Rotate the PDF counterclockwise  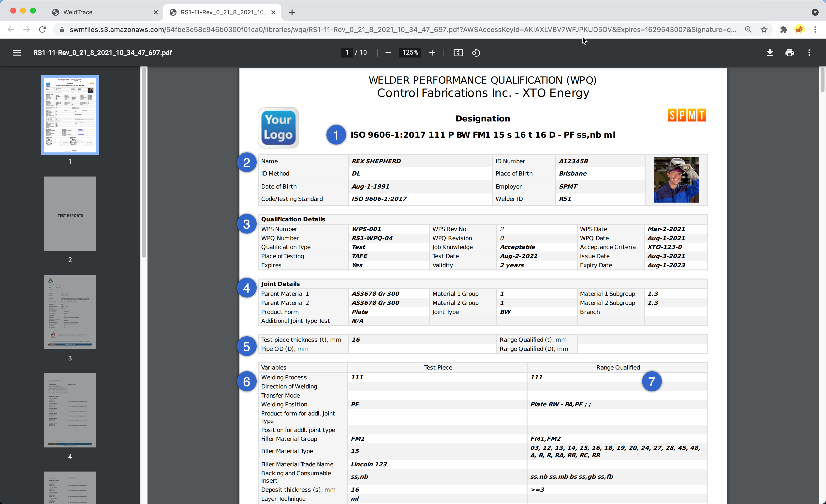(x=476, y=53)
